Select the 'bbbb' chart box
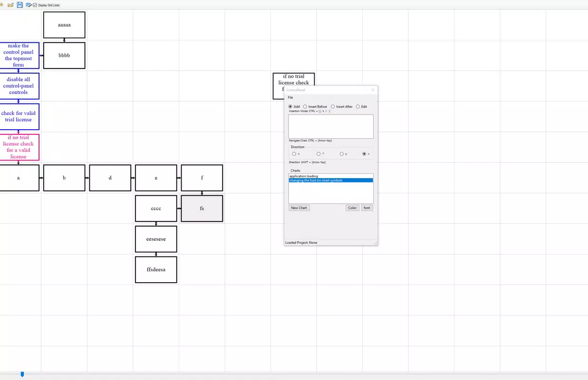588x380 pixels. tap(64, 55)
